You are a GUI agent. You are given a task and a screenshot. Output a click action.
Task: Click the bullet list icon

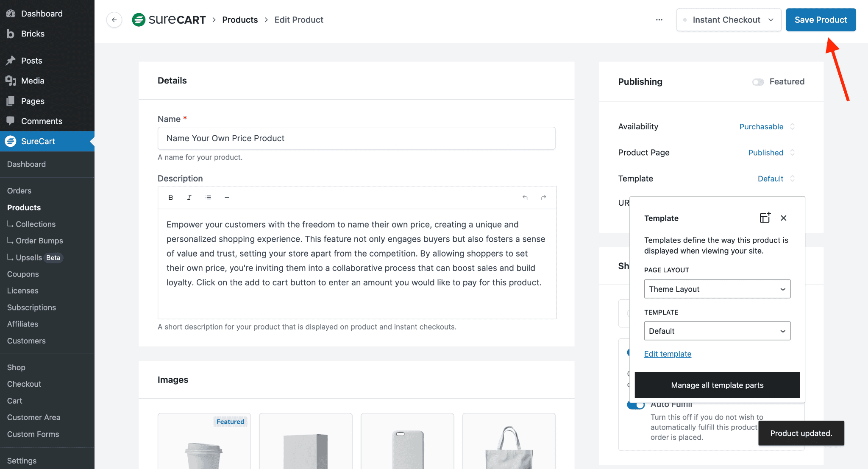coord(208,198)
